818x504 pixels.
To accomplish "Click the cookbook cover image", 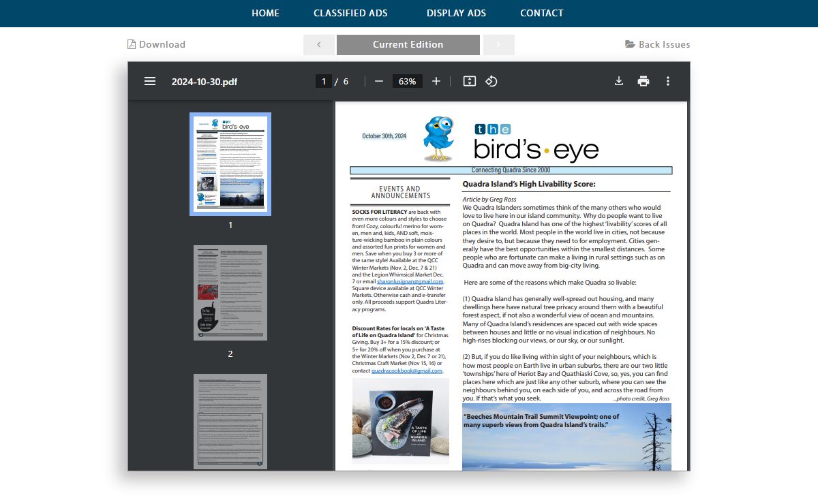I will [401, 421].
